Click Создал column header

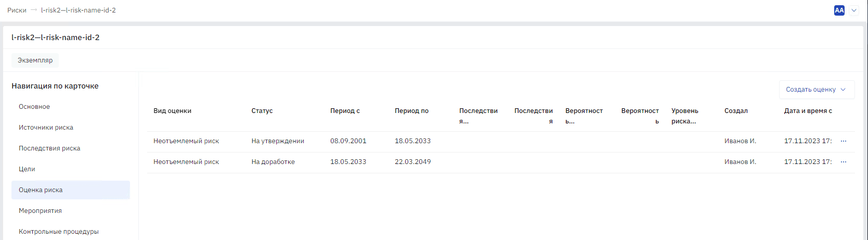(736, 111)
